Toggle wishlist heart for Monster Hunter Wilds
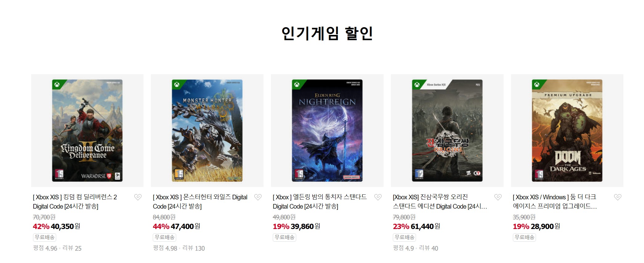This screenshot has height=263, width=644. pos(258,197)
